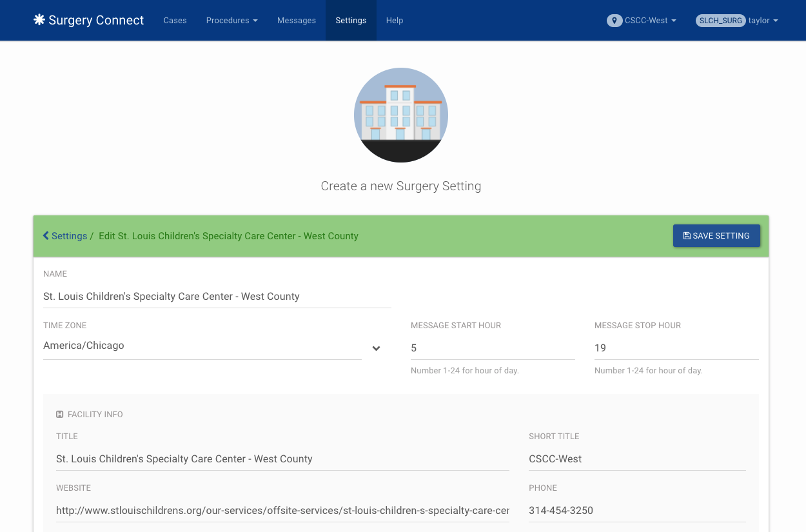Click the 'Edit St. Louis Children's Specialty Care Center' breadcrumb text
Viewport: 806px width, 532px height.
(x=228, y=236)
